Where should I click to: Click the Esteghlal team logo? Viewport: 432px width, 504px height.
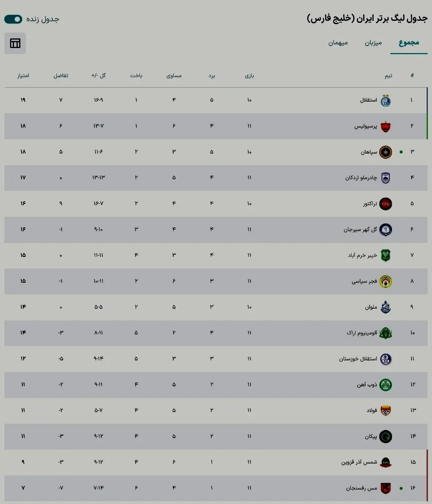point(385,101)
